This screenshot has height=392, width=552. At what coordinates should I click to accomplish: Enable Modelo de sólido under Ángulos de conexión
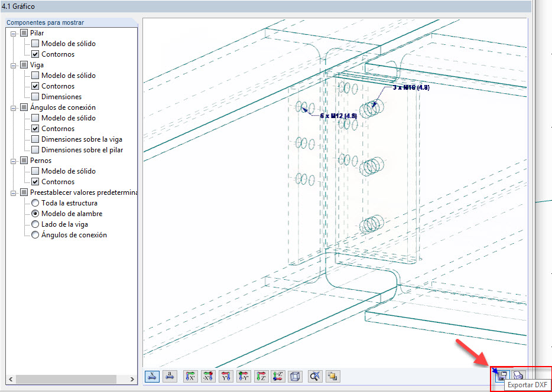point(35,118)
